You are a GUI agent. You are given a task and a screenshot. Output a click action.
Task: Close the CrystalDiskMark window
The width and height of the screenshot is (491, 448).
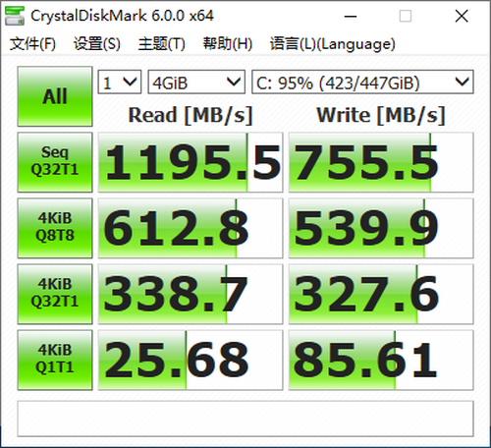pyautogui.click(x=462, y=16)
